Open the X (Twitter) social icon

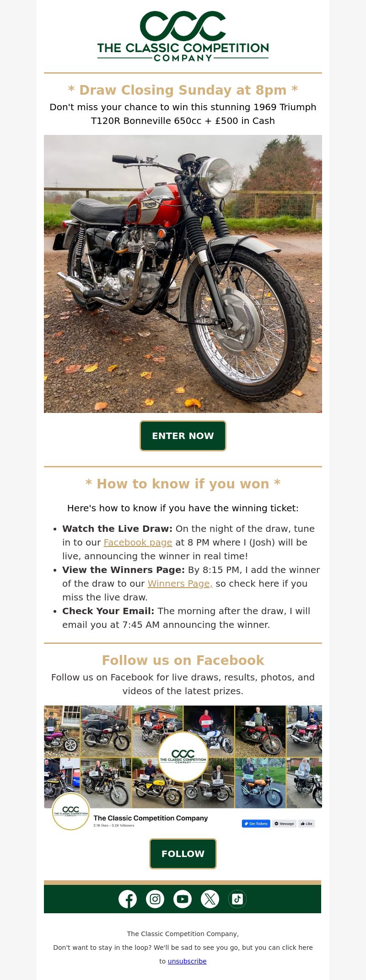(210, 899)
